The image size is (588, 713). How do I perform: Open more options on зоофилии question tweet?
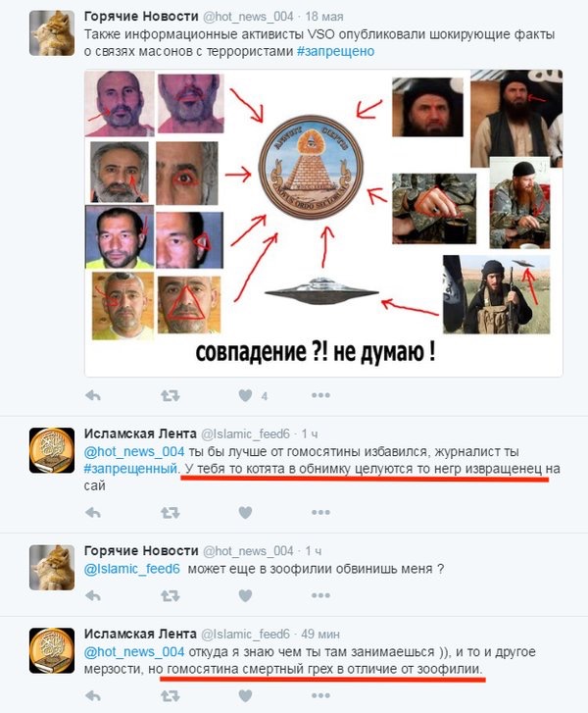pos(320,595)
